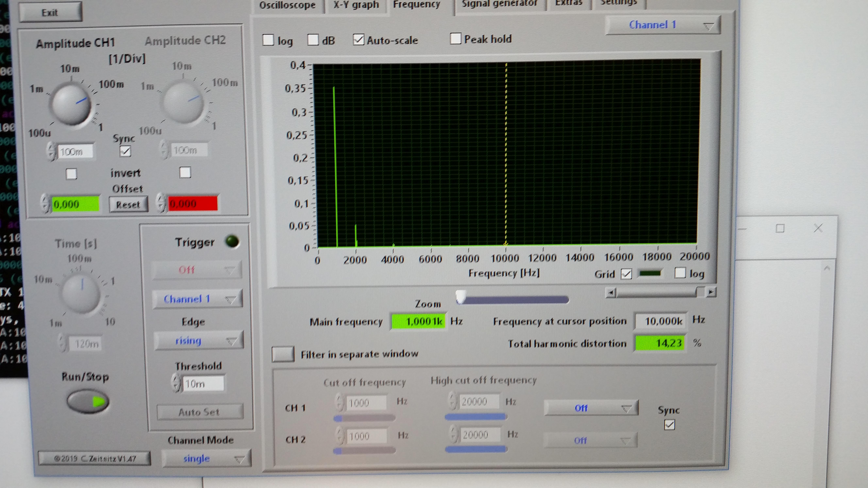Click the CH 1 high cut off slider

coord(476,417)
